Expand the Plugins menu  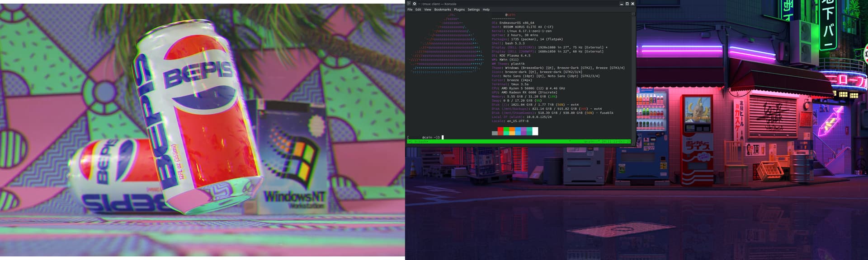(x=459, y=9)
